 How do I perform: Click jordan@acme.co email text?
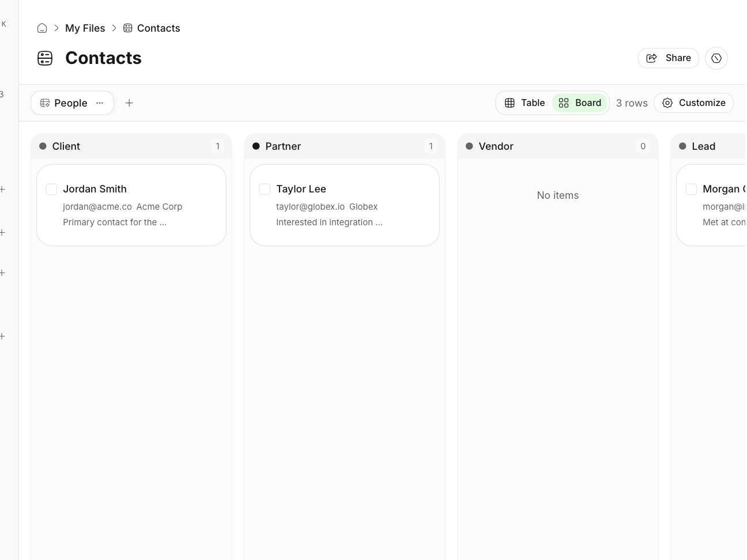pos(97,207)
